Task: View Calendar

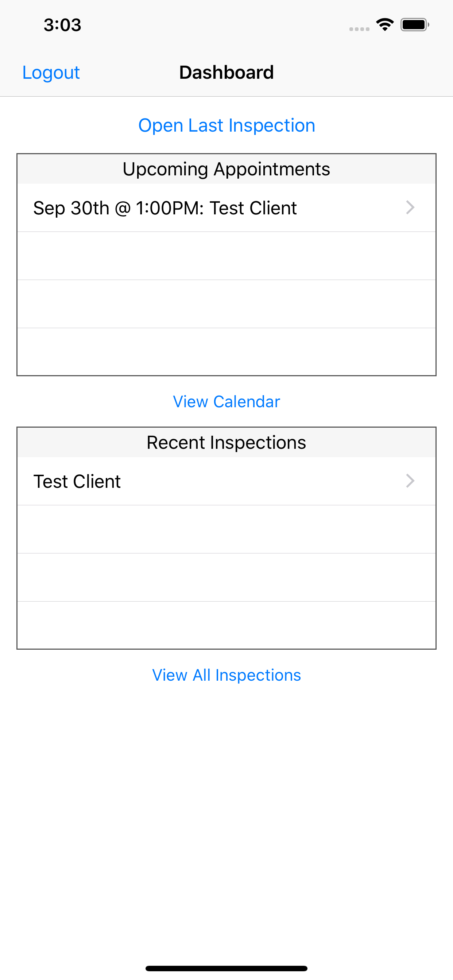Action: pyautogui.click(x=226, y=401)
